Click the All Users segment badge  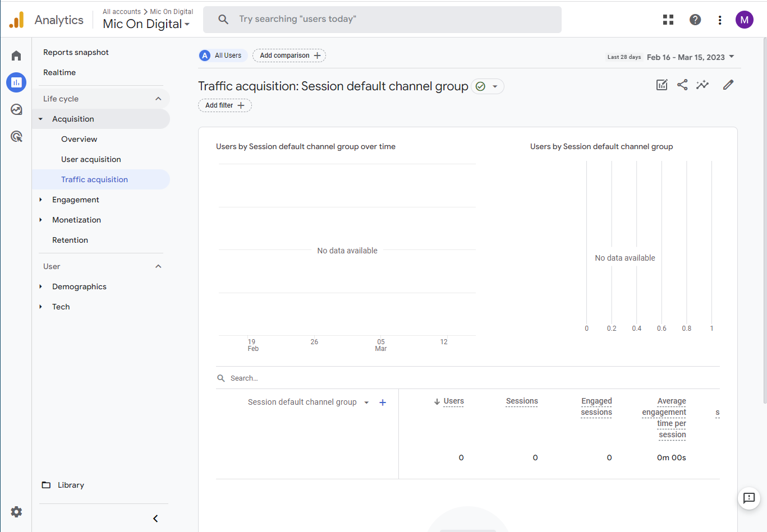223,55
